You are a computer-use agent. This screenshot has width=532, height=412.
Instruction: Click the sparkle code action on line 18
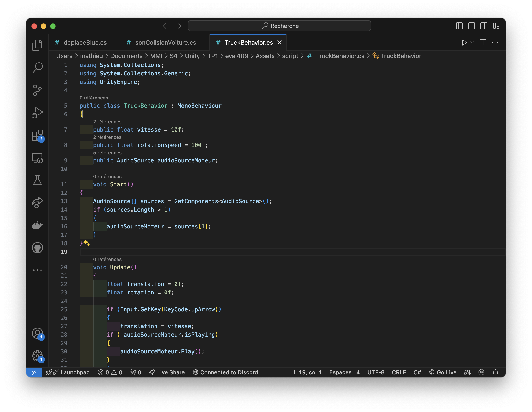[x=87, y=243]
